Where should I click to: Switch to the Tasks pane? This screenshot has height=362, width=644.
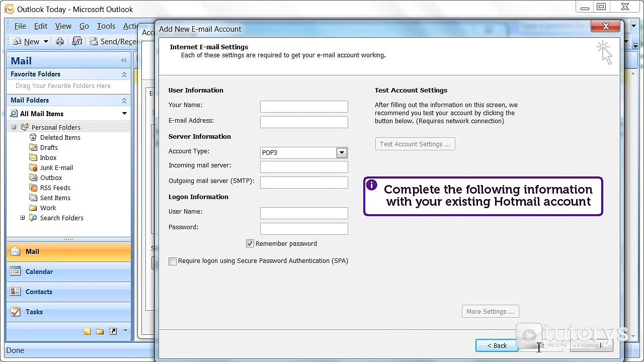pos(68,312)
